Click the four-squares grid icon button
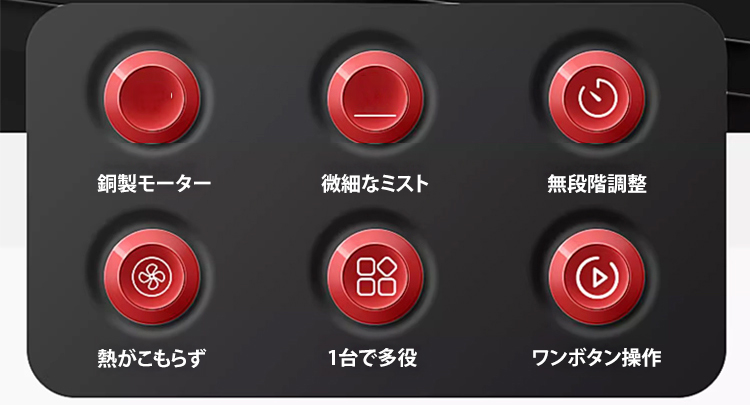This screenshot has width=750, height=405. pos(375,277)
